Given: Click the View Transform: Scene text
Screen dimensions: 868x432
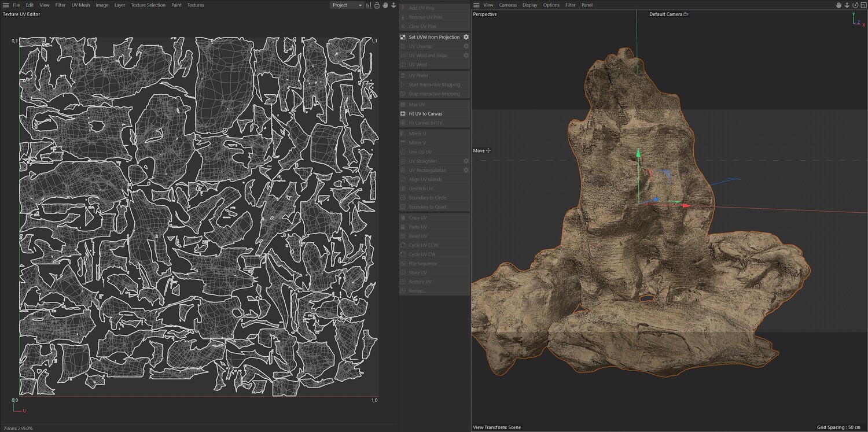Looking at the screenshot, I should pyautogui.click(x=497, y=427).
